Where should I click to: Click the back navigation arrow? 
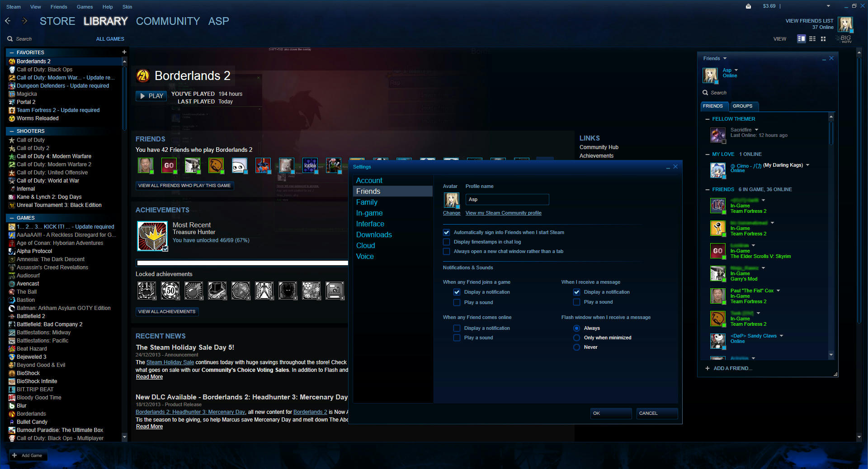tap(8, 21)
